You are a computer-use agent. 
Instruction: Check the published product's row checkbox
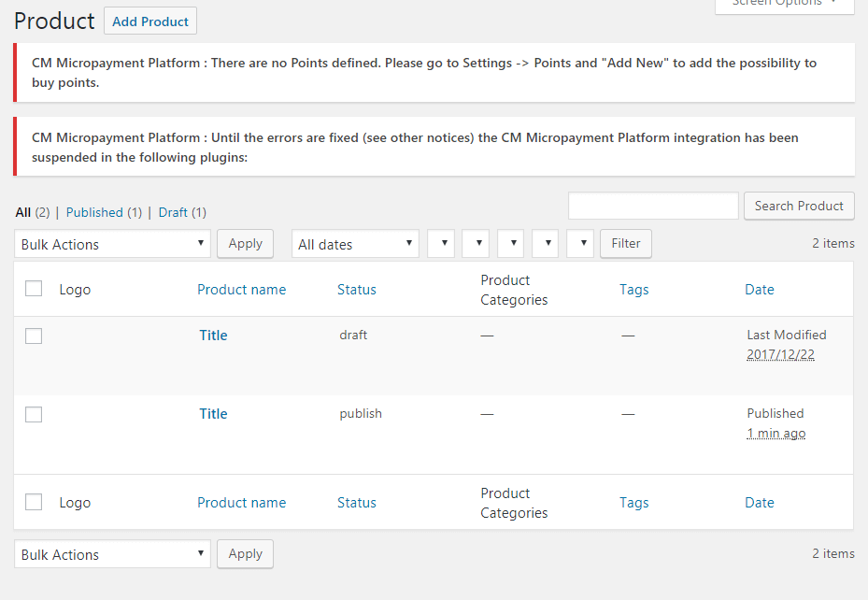point(34,414)
